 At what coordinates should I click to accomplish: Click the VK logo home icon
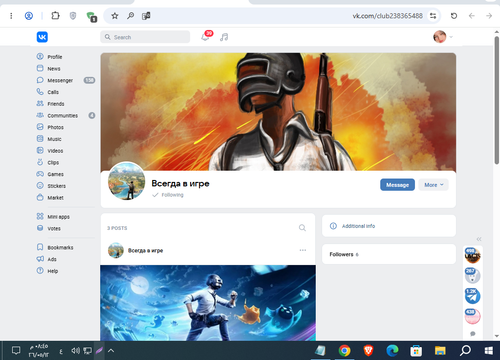42,37
